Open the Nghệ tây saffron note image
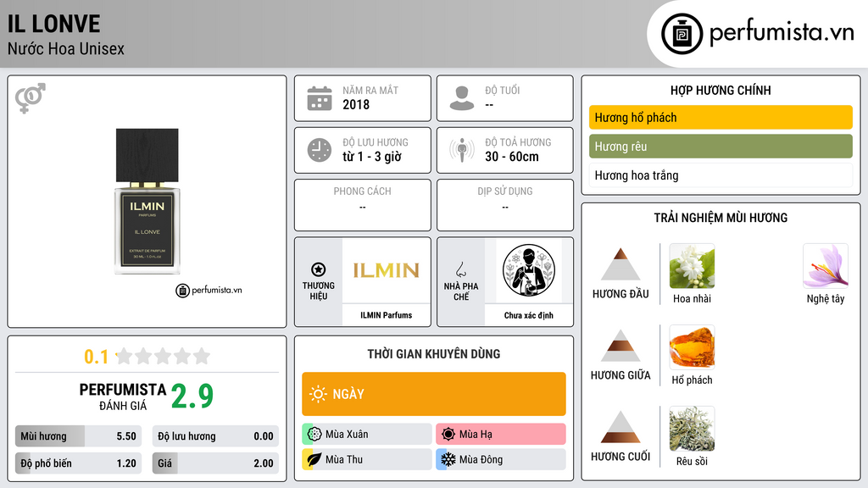 (x=826, y=266)
